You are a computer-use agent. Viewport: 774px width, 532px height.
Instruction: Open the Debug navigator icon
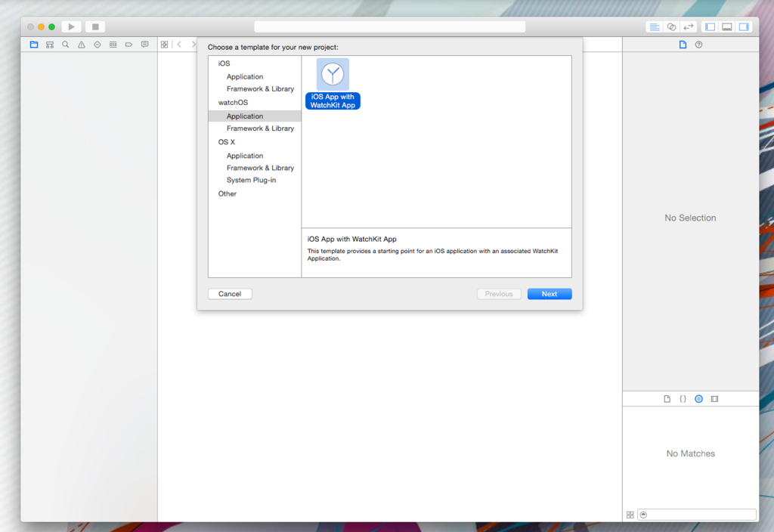pos(113,45)
